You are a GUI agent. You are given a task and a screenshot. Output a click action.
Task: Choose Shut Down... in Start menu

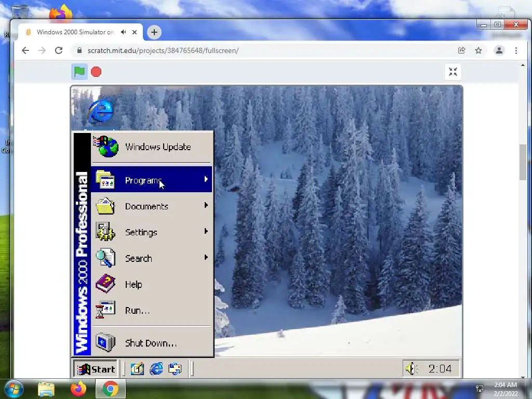[151, 343]
